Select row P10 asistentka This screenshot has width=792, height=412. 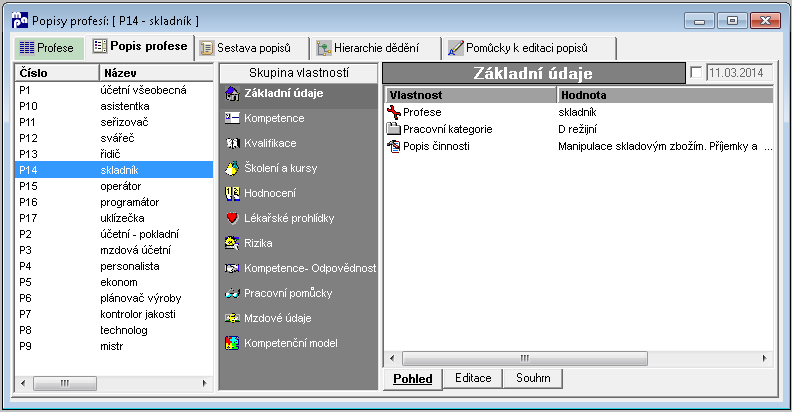pos(114,106)
